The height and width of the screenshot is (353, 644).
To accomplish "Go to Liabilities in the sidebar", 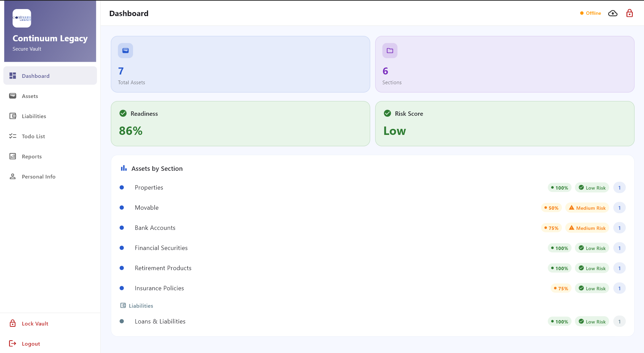I will click(x=34, y=116).
